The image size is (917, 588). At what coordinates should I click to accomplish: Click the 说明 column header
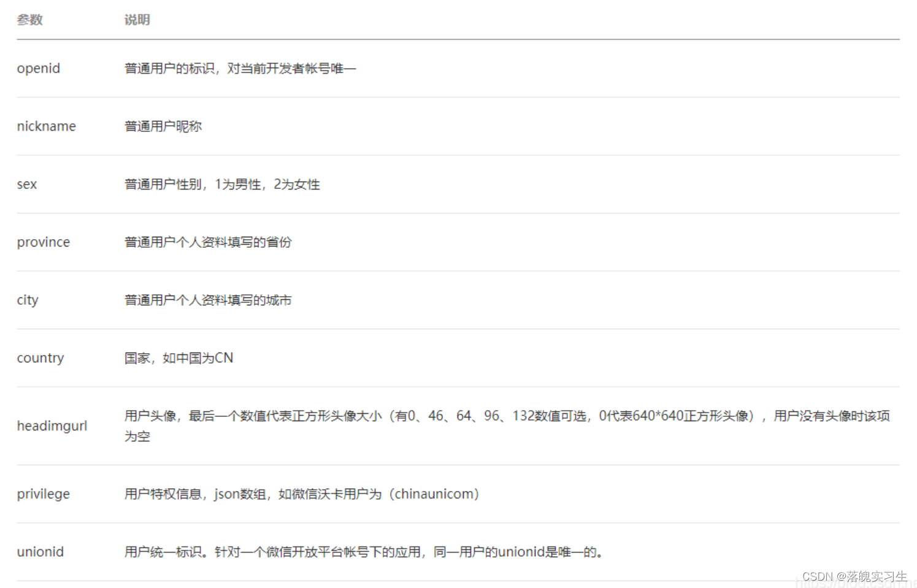(137, 20)
